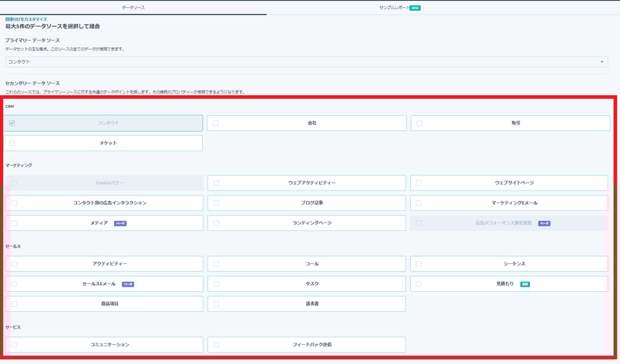Select the メディア data source checkbox
620x364 pixels.
point(14,223)
